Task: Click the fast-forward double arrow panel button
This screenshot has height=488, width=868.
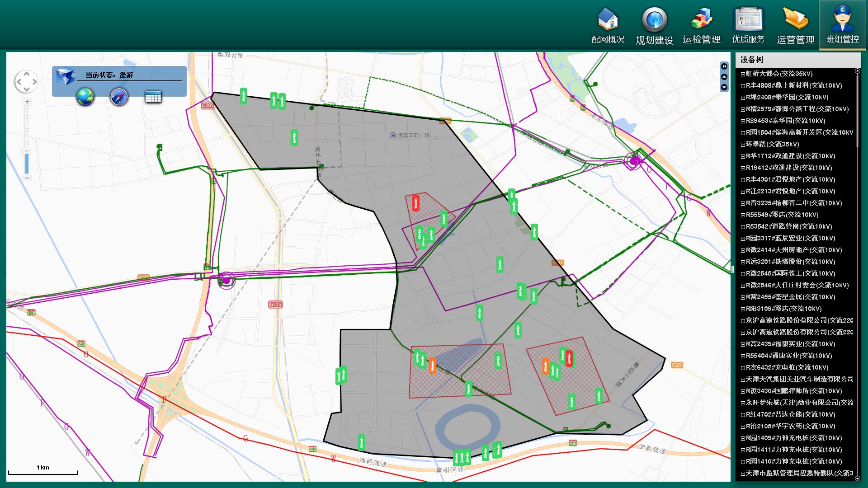Action: (724, 66)
